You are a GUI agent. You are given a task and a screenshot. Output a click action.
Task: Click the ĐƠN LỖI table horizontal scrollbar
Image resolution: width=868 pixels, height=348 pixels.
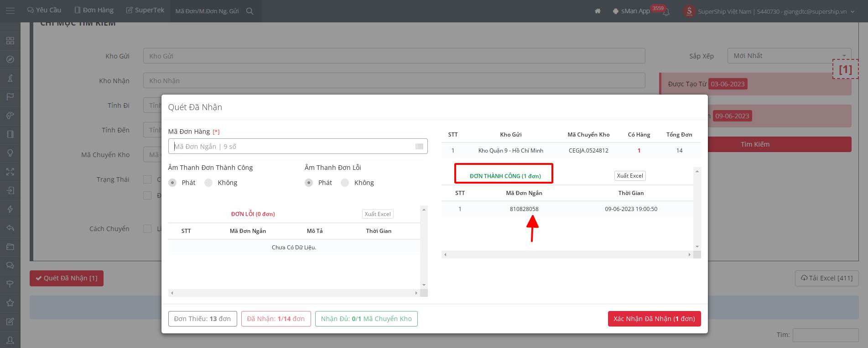pos(294,293)
